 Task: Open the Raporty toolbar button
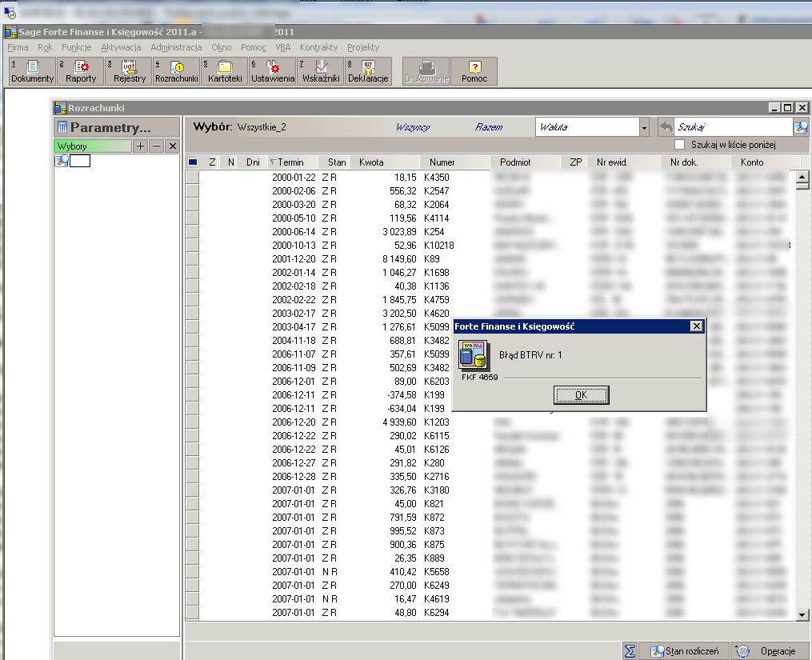click(x=81, y=71)
